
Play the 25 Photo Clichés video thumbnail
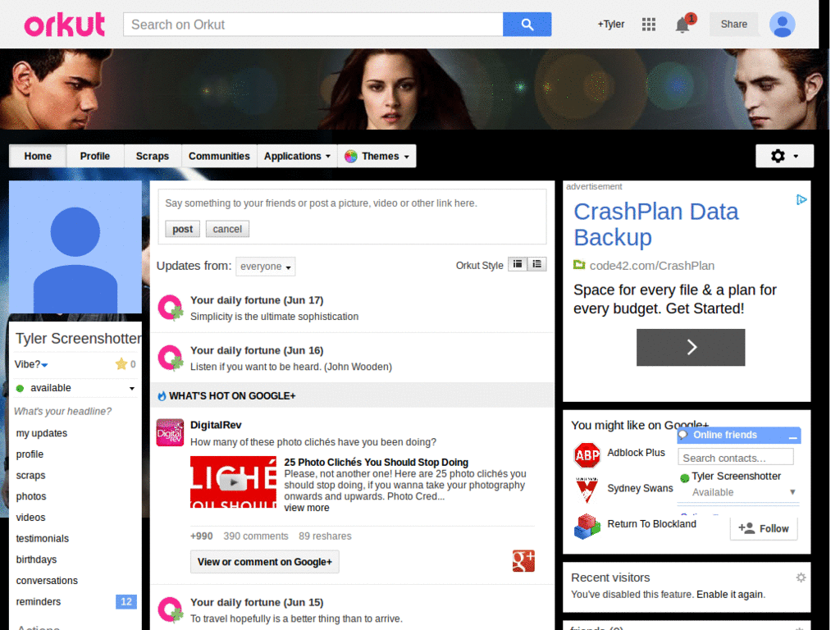click(x=233, y=482)
